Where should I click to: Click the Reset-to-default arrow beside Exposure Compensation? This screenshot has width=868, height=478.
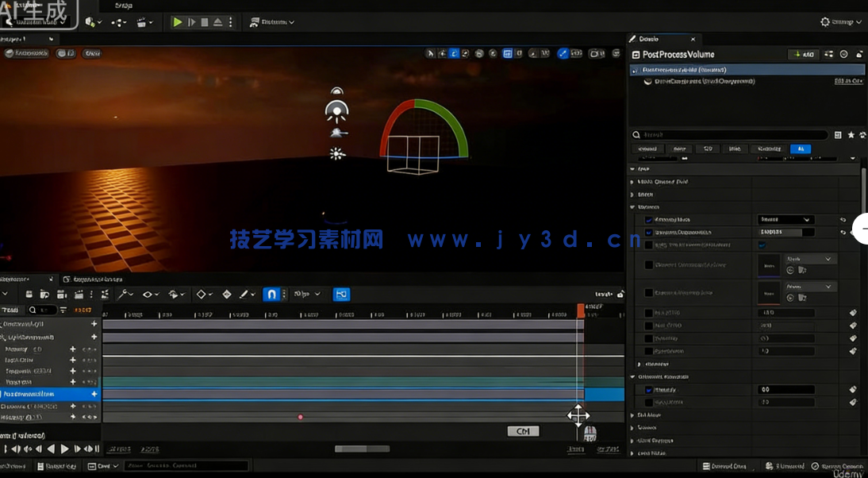843,232
